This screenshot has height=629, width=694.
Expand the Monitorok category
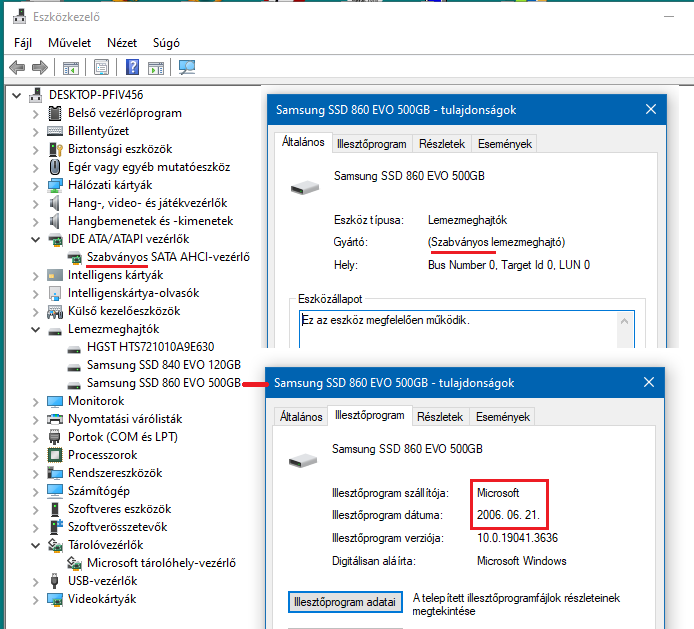[35, 401]
